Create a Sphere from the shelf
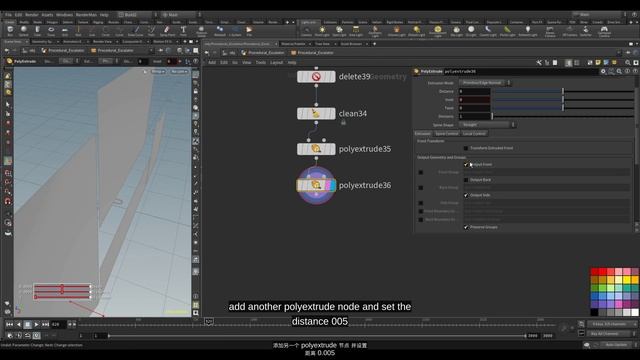This screenshot has height=360, width=640. coord(24,31)
